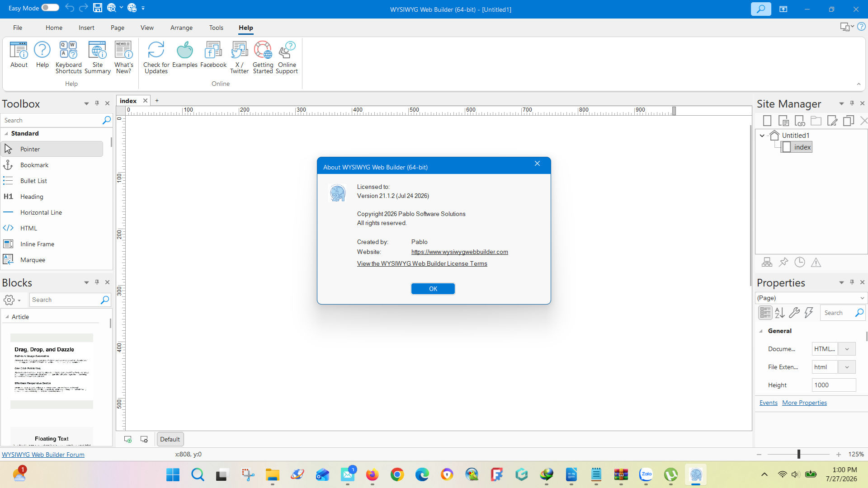Viewport: 868px width, 488px height.
Task: Select the Default breakpoint button
Action: point(170,439)
